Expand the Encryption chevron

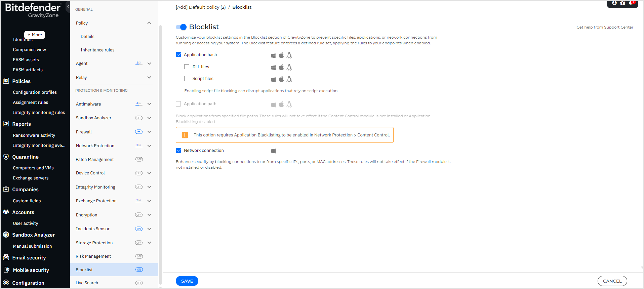coord(149,215)
